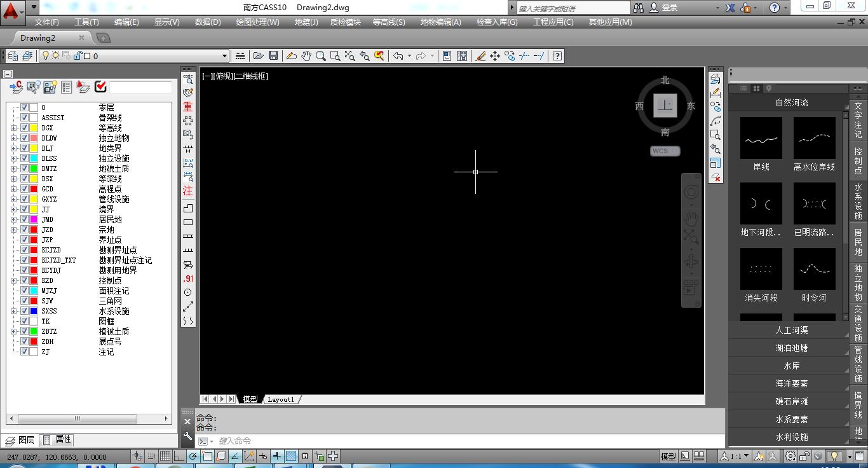Viewport: 868px width, 468px height.
Task: Click navigation bar pan hand icon
Action: 691,219
